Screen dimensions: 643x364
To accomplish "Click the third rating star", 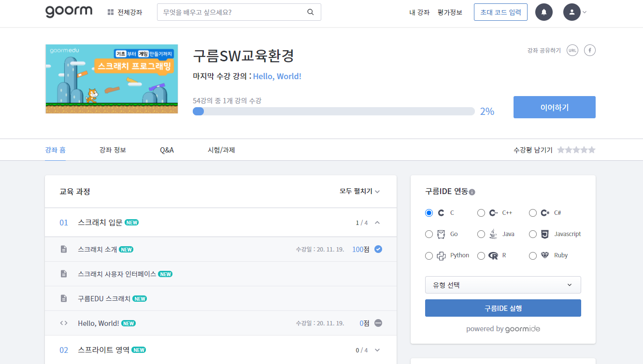I will point(576,150).
